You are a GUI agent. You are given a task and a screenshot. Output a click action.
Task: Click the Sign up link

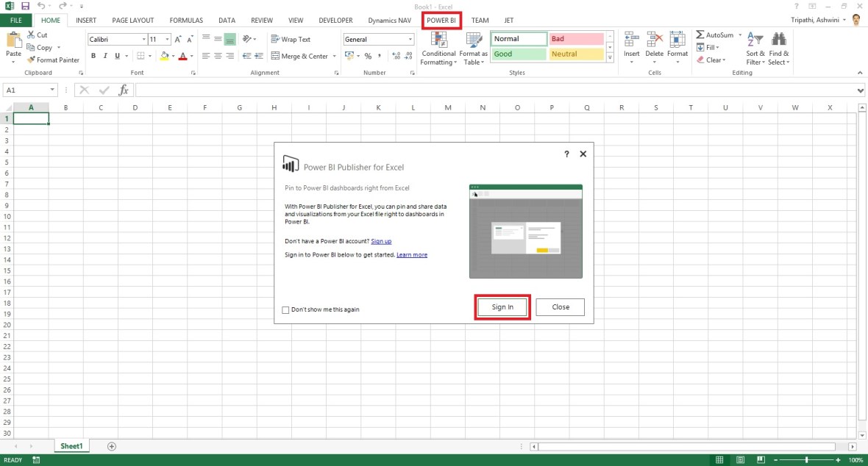381,240
